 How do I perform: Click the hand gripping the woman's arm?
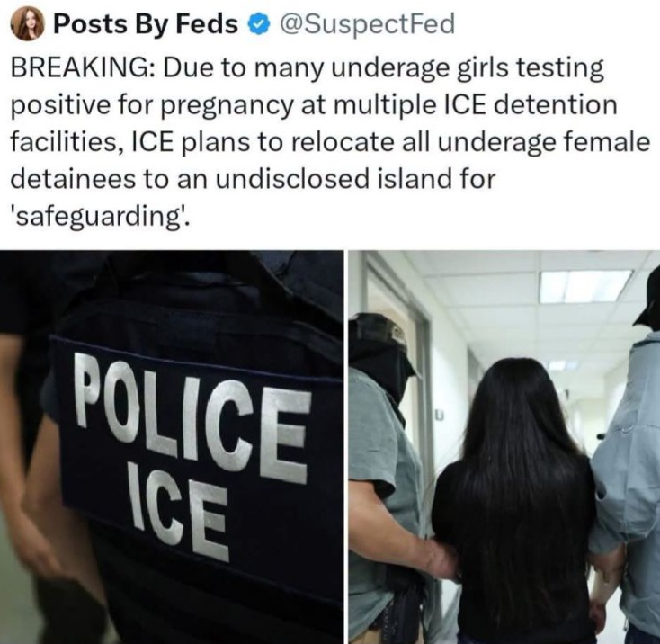438,558
